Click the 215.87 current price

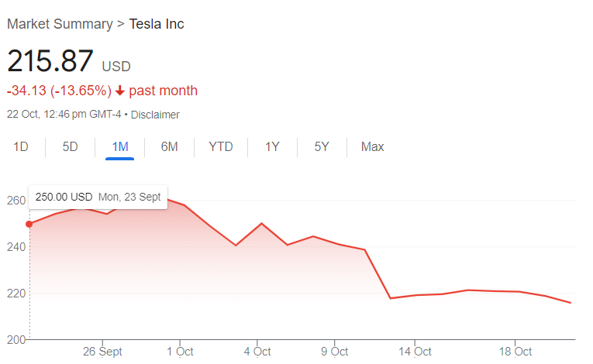pyautogui.click(x=50, y=61)
